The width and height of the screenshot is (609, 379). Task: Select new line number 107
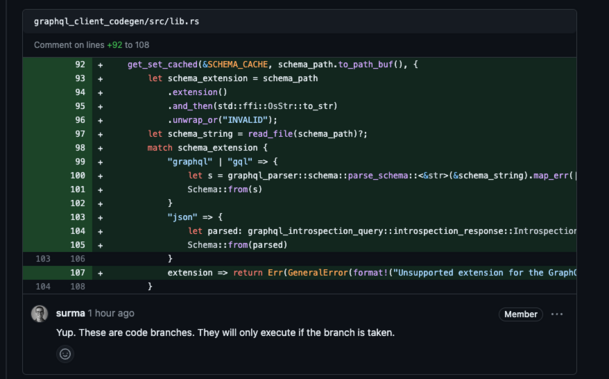(x=78, y=273)
